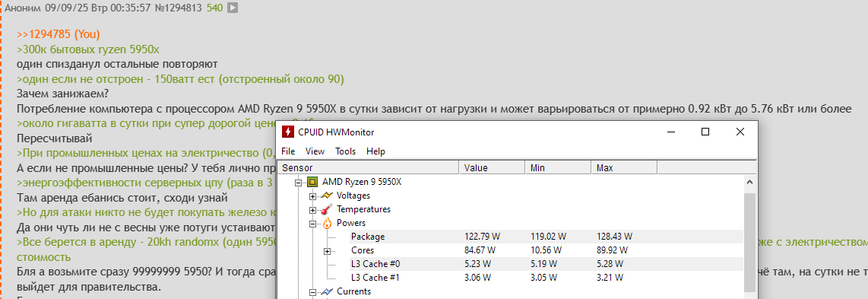This screenshot has width=868, height=299.
Task: Click the Temperatures thermometer icon
Action: (327, 209)
